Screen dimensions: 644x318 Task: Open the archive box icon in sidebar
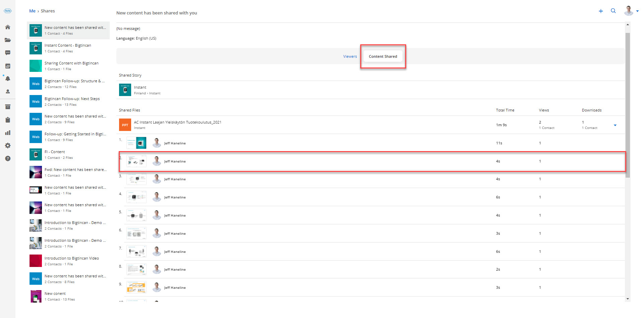(8, 107)
